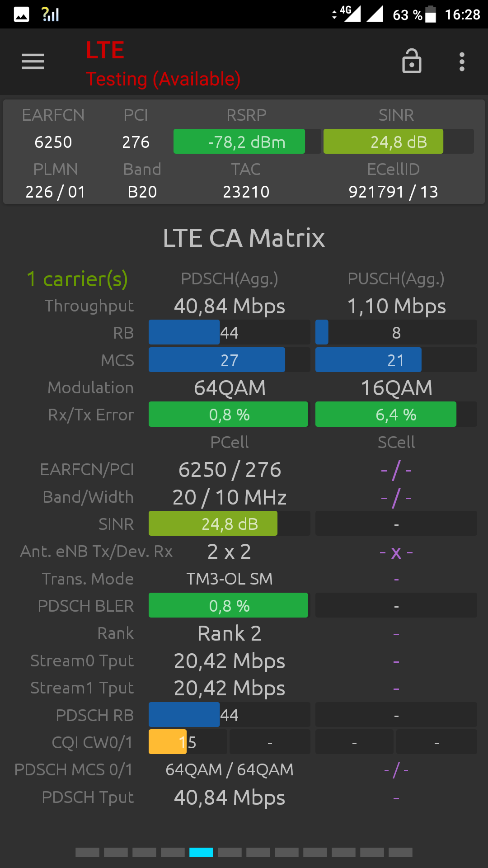The image size is (488, 868).
Task: Tap the PUSCH Tx Error 6,4 % bar
Action: pos(396,414)
